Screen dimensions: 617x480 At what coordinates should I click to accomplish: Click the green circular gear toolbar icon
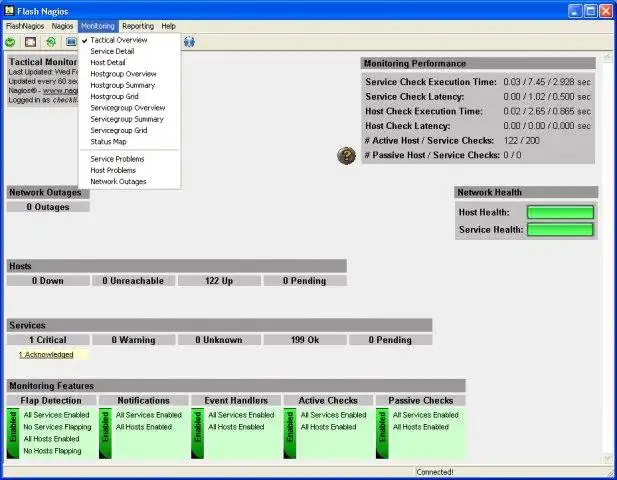click(51, 42)
